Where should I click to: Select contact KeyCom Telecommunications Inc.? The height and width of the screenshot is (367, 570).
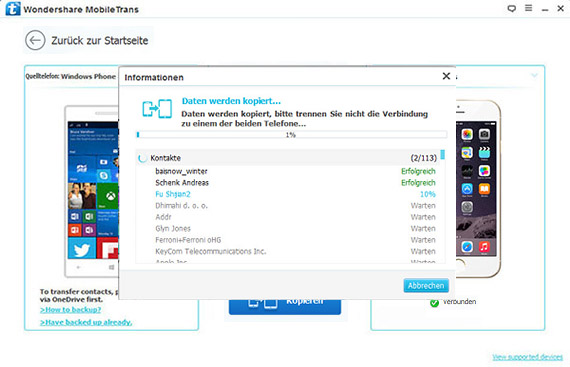211,251
